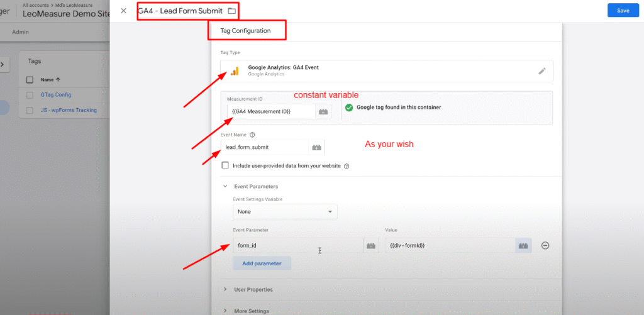Open the Event Settings Variable dropdown

pos(285,211)
